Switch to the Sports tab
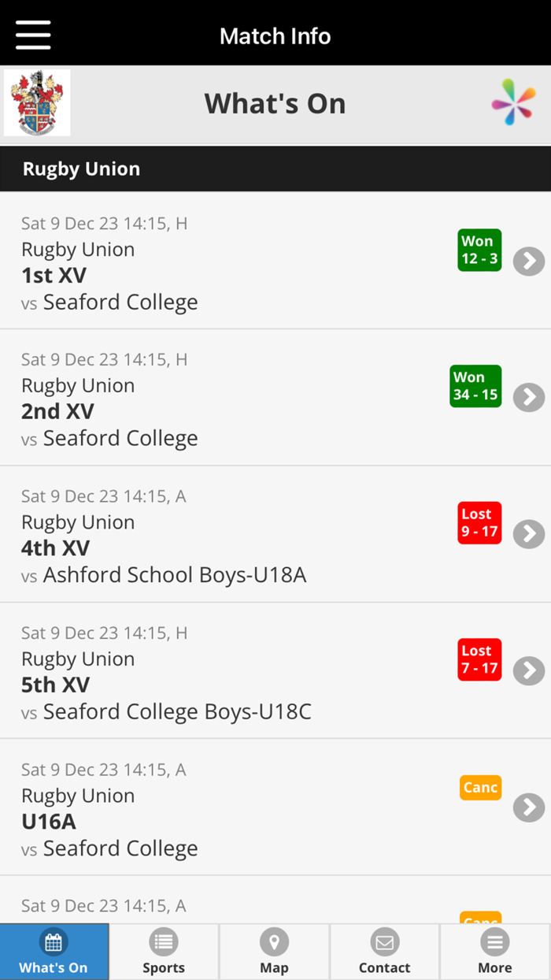 pos(164,951)
